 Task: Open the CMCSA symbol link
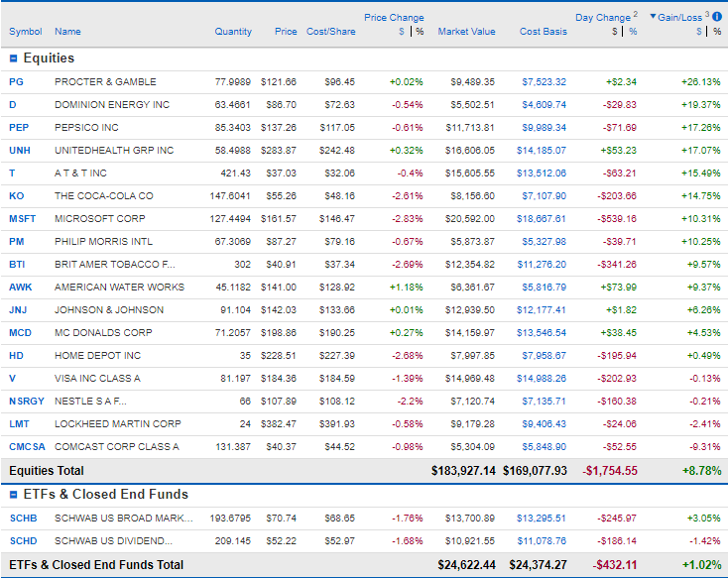(x=28, y=446)
